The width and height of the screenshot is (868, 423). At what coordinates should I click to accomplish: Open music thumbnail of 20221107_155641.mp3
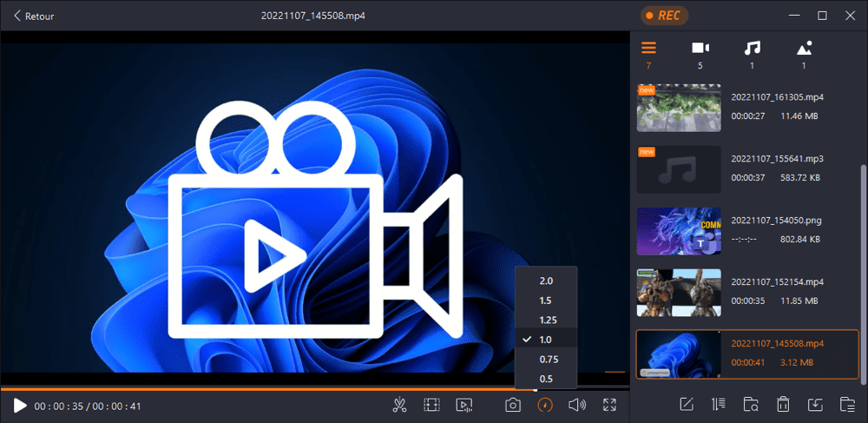679,169
